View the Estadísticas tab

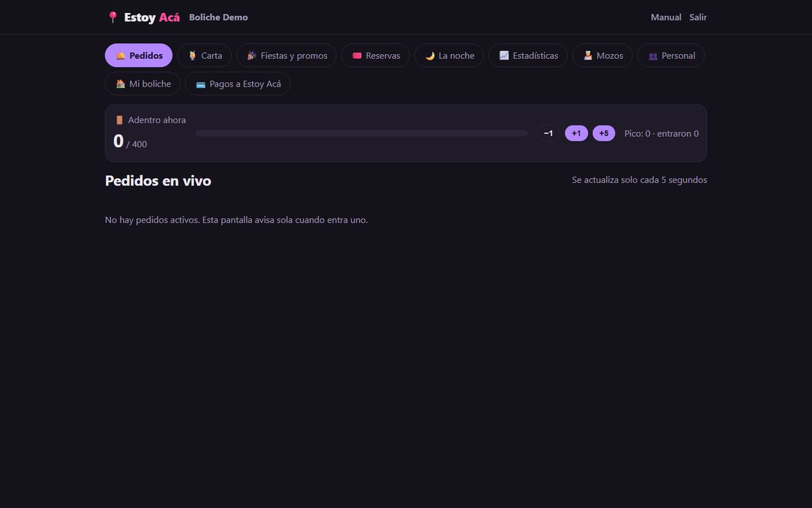coord(528,56)
